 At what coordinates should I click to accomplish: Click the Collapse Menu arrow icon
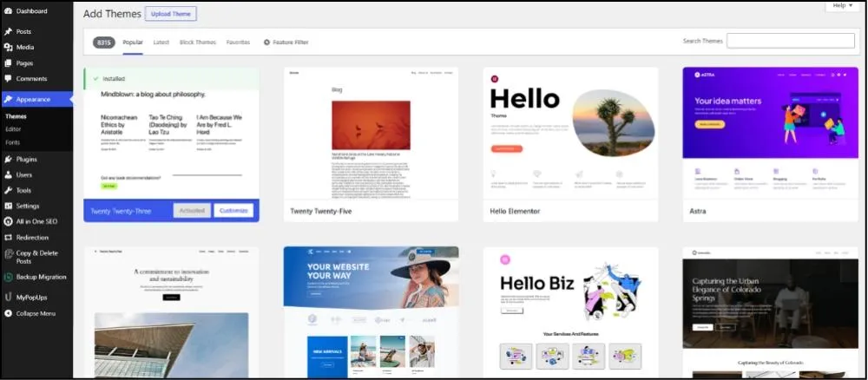click(9, 313)
